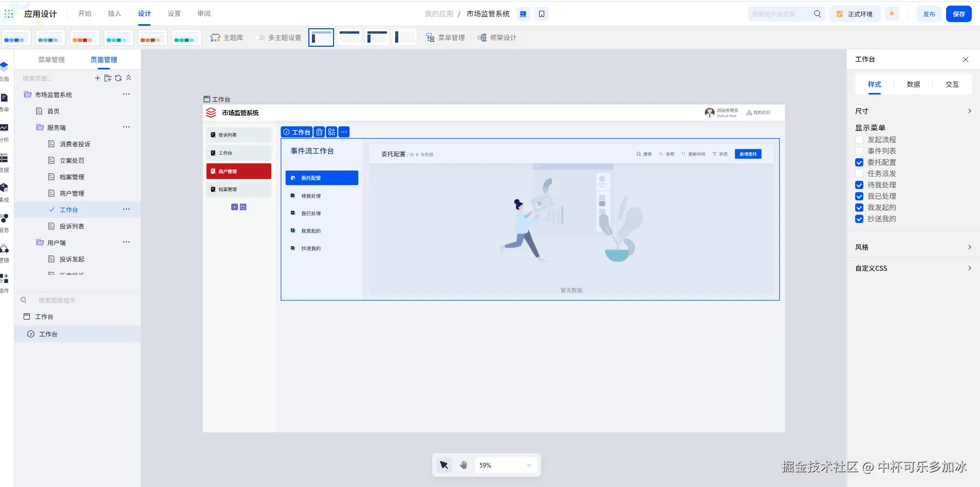Screen dimensions: 980x487
Task: Open the 页面 sidebar panel icon
Action: click(x=4, y=66)
